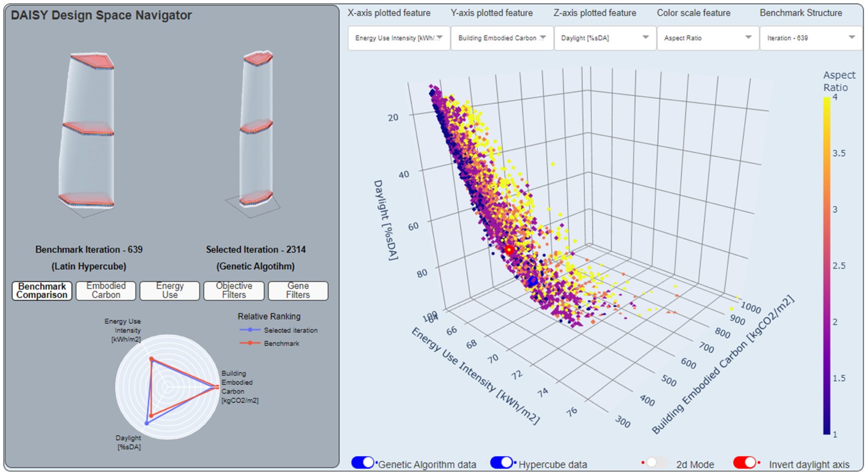Screen dimensions: 868x476
Task: Open the Aspect Ratio color scale dropdown
Action: point(708,38)
